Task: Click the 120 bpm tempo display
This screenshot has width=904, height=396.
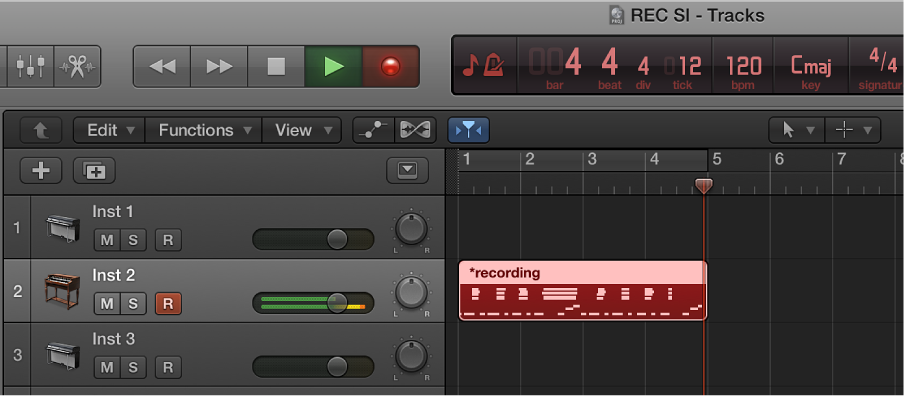Action: point(744,67)
